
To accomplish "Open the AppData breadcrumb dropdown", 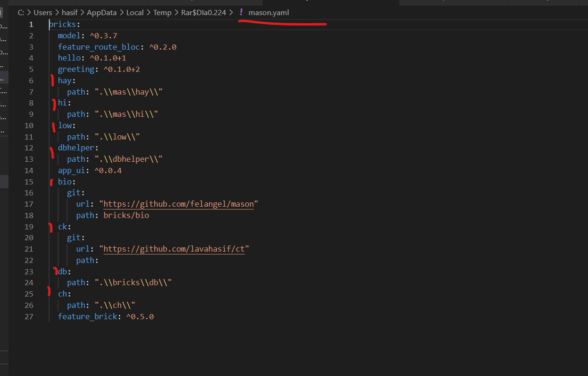I will [x=101, y=12].
